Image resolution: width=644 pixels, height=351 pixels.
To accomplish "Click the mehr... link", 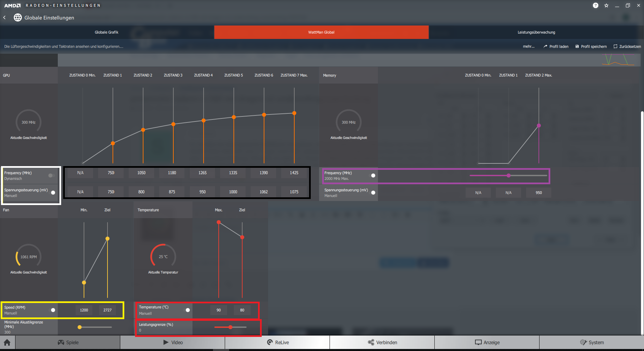I will [528, 46].
